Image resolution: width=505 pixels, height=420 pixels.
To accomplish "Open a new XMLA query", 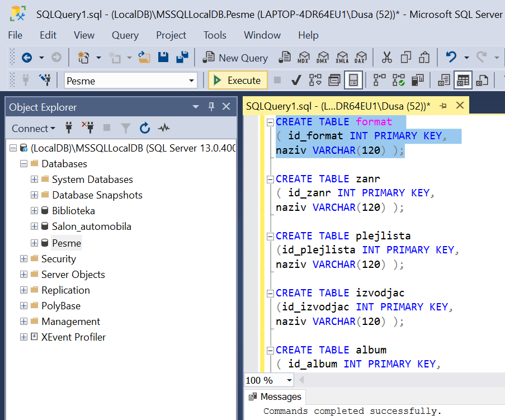I will (342, 58).
